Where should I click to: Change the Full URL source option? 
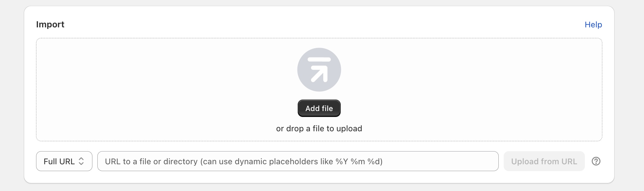(64, 161)
